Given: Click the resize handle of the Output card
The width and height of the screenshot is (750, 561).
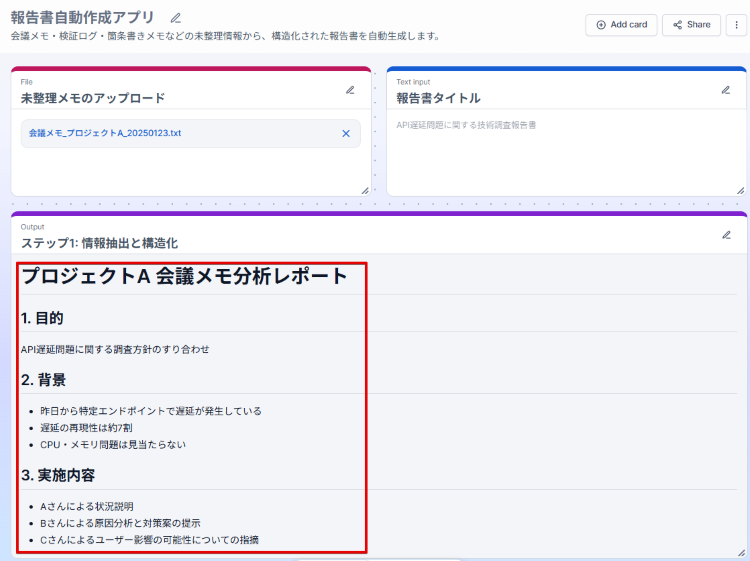Looking at the screenshot, I should [x=740, y=552].
